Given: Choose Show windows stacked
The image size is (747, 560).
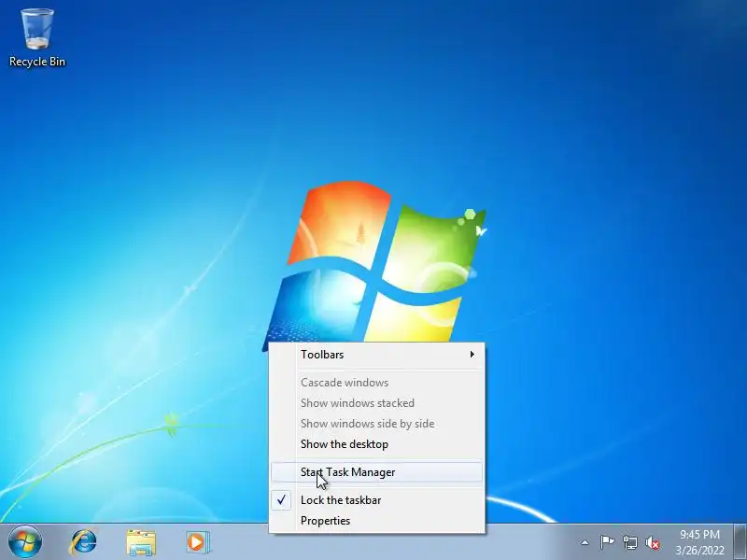Looking at the screenshot, I should 377,403.
